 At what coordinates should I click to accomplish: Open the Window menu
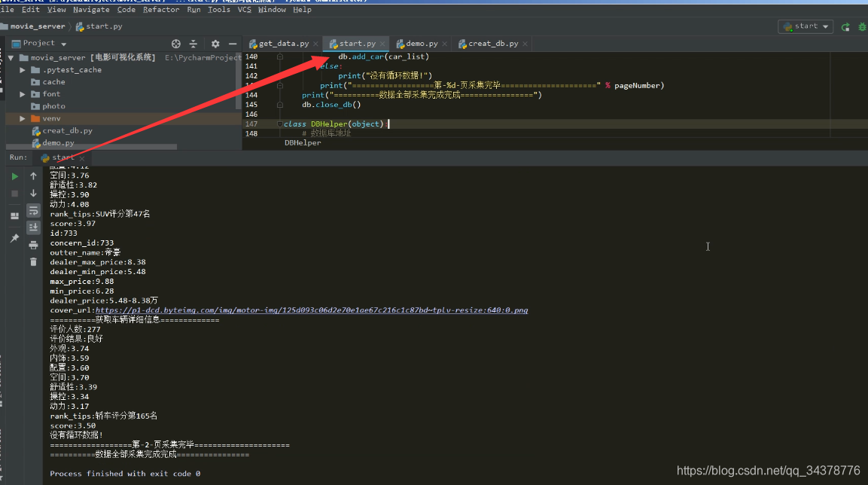coord(272,9)
